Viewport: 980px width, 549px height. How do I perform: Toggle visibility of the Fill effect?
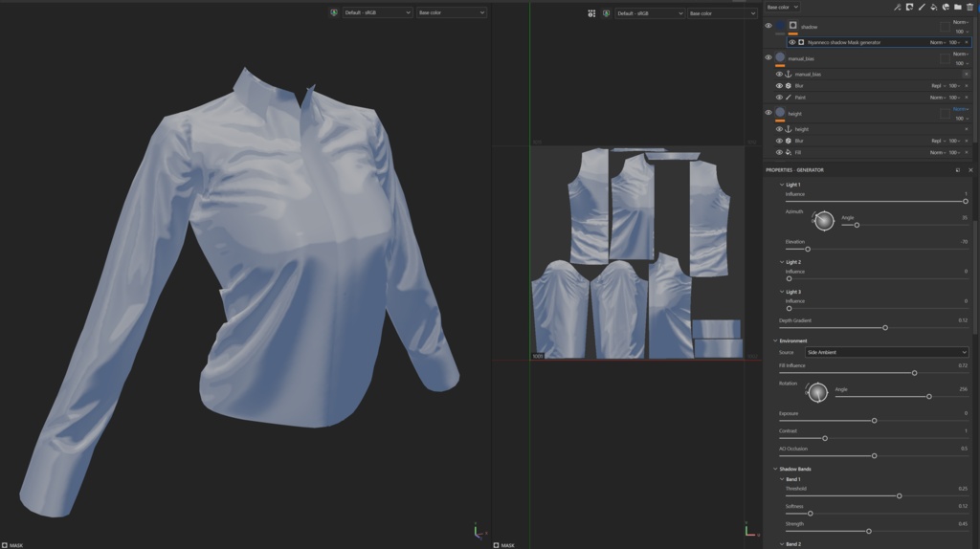pos(779,152)
